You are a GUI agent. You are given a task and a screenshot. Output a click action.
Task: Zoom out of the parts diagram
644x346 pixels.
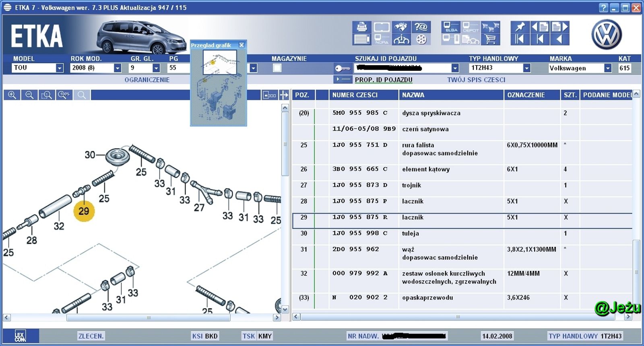coord(29,95)
